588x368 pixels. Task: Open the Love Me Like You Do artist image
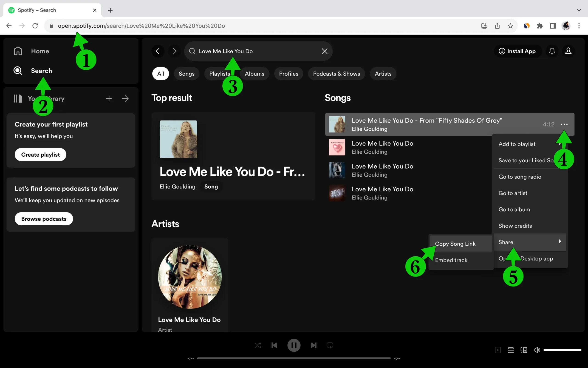190,277
